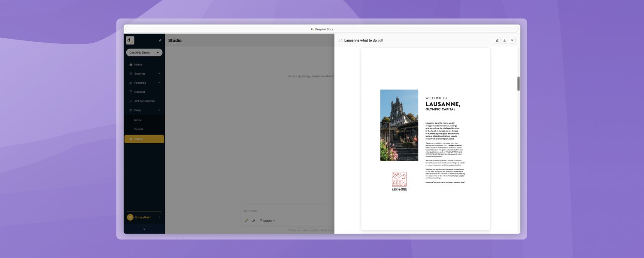Click the WELCOME TO text
The width and height of the screenshot is (644, 258).
(436, 98)
